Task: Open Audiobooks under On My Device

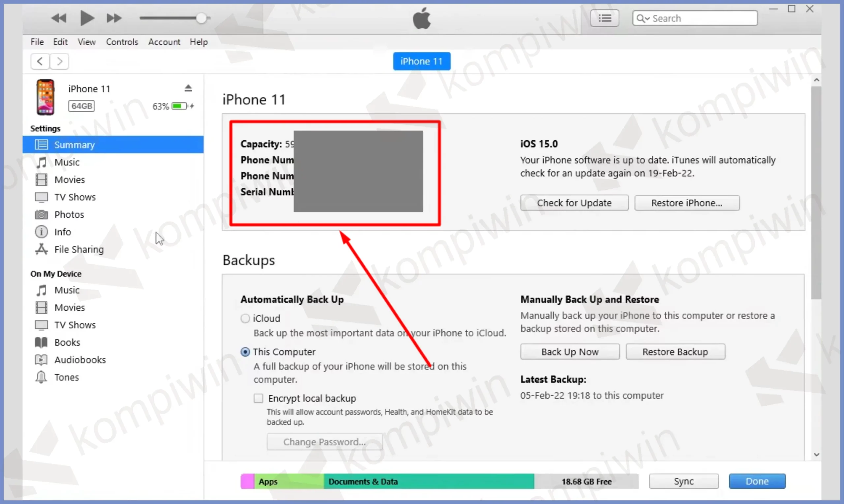Action: pyautogui.click(x=80, y=360)
